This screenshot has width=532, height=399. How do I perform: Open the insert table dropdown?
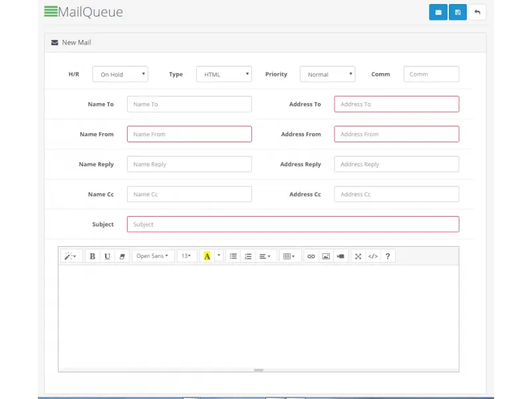pos(289,256)
